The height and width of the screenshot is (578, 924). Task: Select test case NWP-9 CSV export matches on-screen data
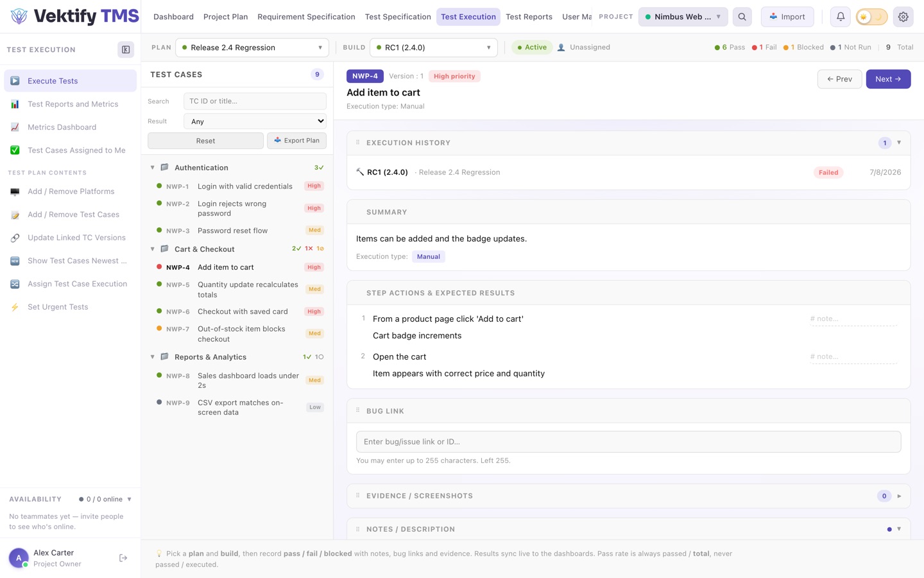point(240,408)
